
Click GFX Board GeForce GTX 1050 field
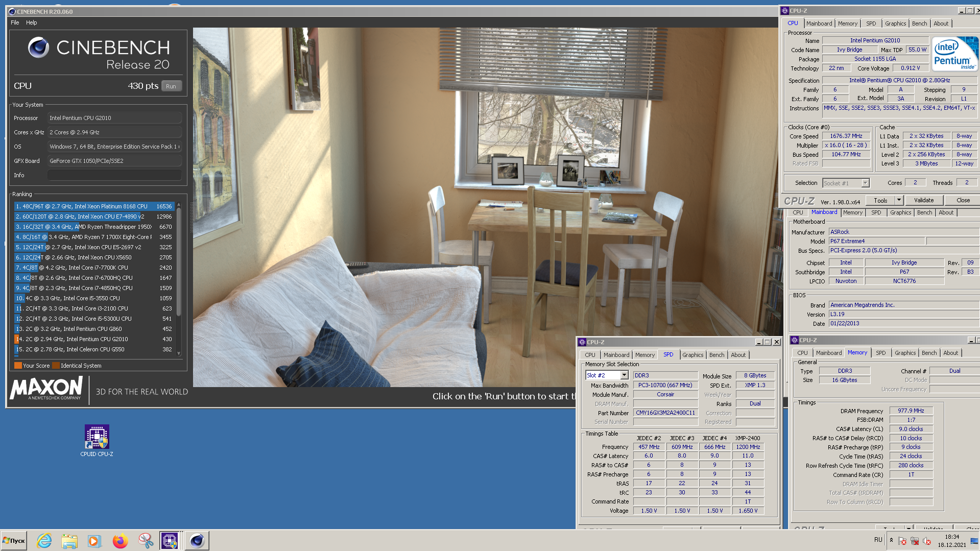(x=114, y=161)
